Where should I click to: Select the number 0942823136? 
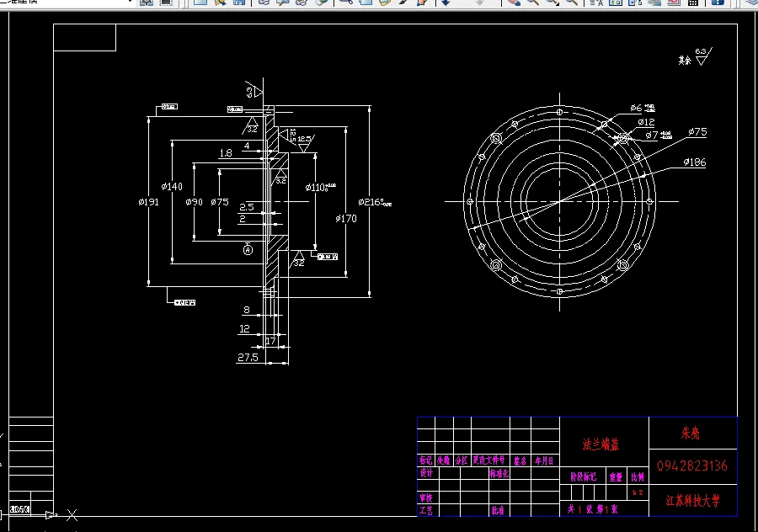click(692, 465)
